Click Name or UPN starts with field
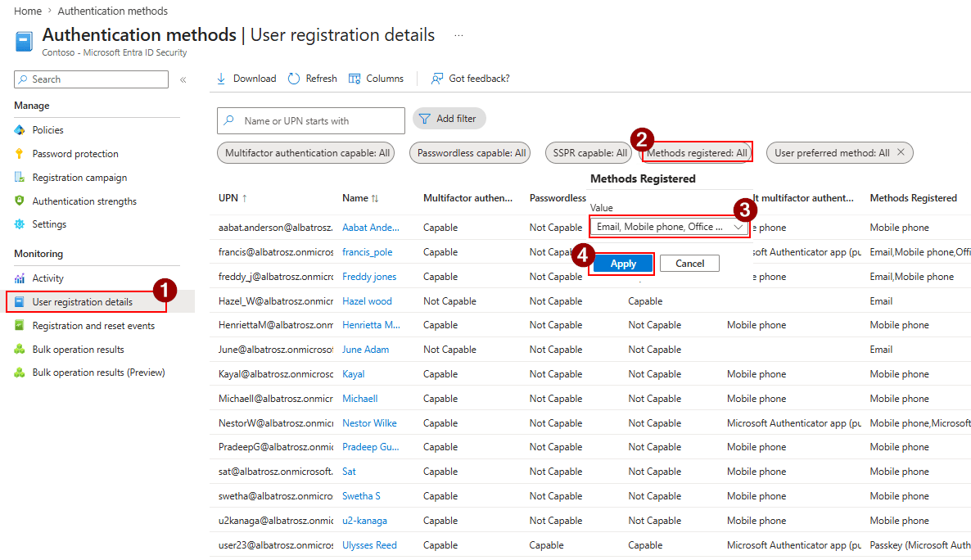 click(311, 121)
